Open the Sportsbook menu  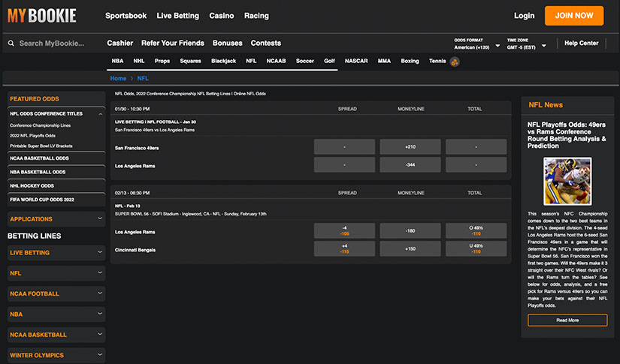[126, 16]
